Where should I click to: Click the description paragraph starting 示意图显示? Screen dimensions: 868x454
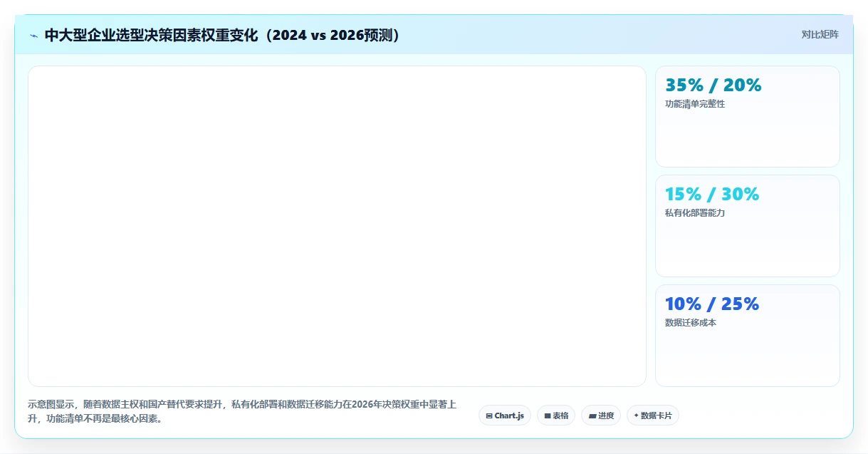(x=242, y=412)
